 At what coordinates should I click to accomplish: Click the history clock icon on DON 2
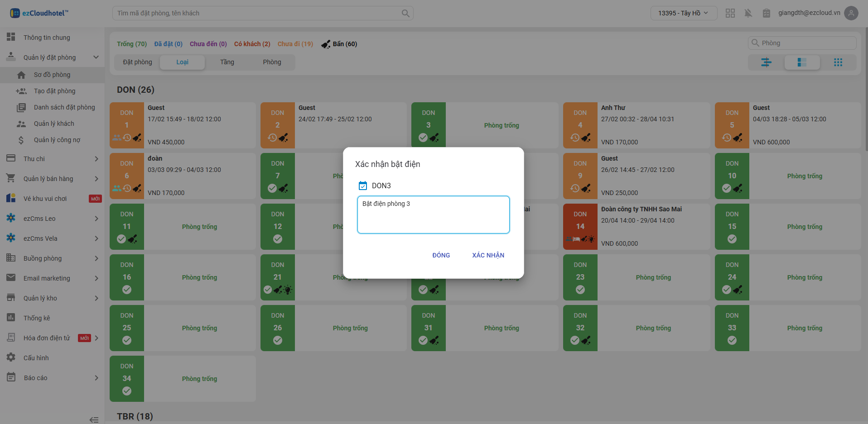pos(272,138)
